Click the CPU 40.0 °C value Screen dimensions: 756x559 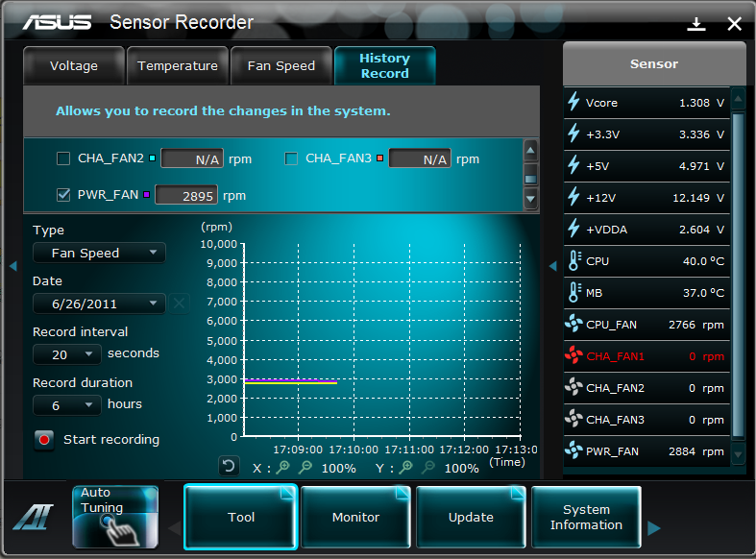(703, 260)
